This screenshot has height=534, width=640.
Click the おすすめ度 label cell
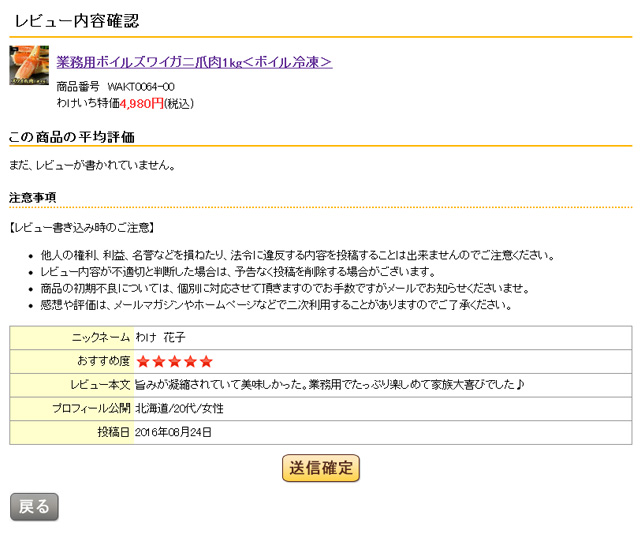(x=72, y=361)
